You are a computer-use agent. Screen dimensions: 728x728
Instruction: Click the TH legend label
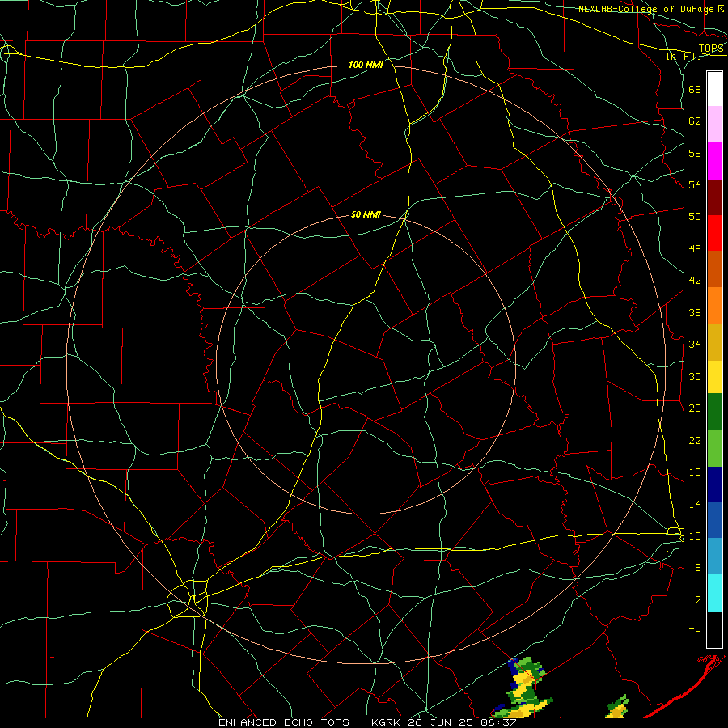(695, 632)
